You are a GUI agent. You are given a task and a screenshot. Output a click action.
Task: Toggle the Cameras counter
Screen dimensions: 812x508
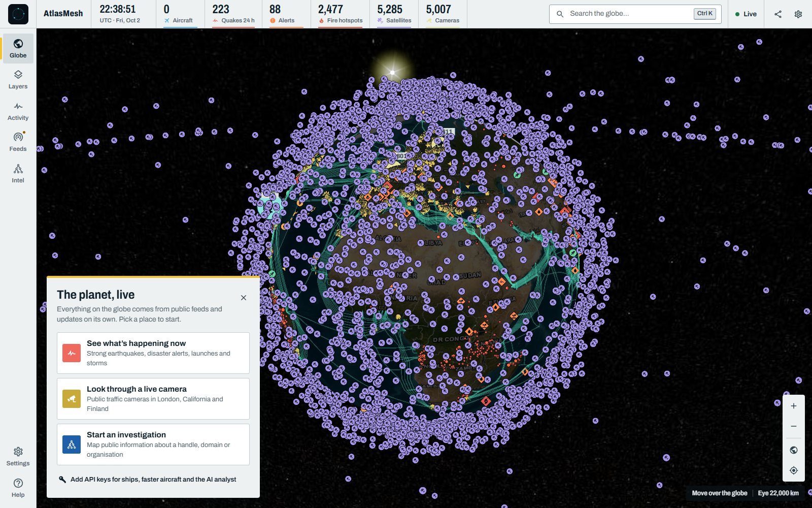pyautogui.click(x=443, y=14)
